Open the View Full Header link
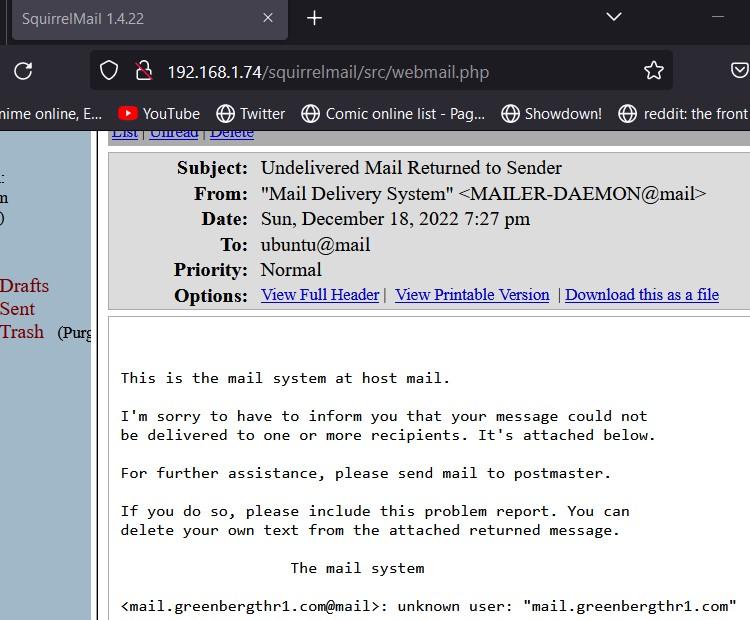The image size is (750, 620). pos(320,295)
